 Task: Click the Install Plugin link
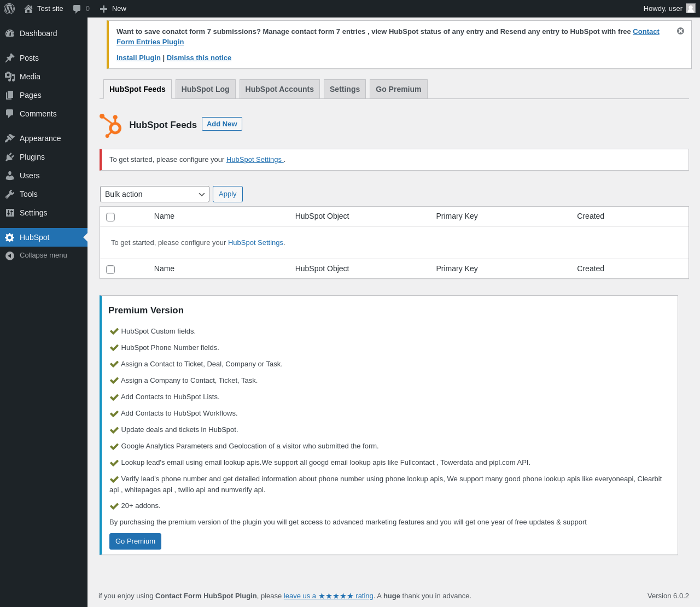point(138,58)
